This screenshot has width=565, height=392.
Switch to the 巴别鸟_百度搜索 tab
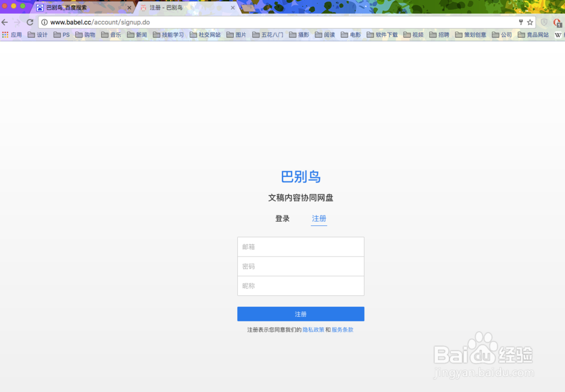(83, 7)
